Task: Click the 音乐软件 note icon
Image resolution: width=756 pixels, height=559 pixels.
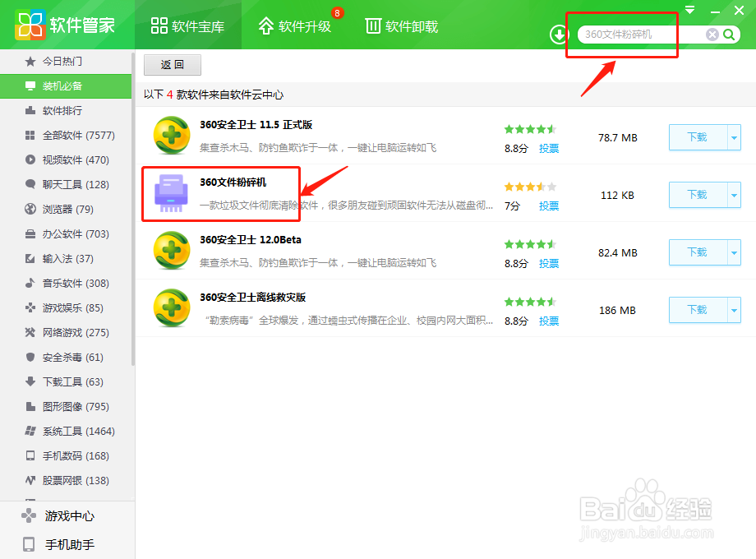Action: [30, 283]
